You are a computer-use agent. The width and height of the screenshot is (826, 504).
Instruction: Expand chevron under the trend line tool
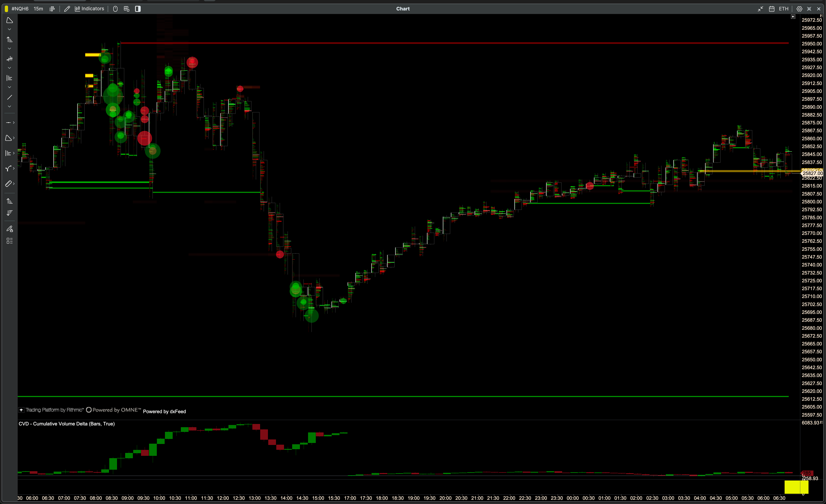9,107
